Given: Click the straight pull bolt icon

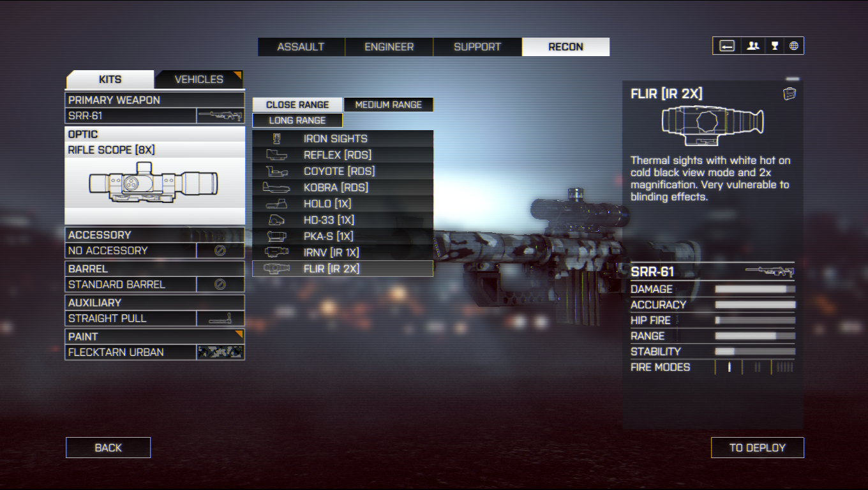Looking at the screenshot, I should click(220, 318).
